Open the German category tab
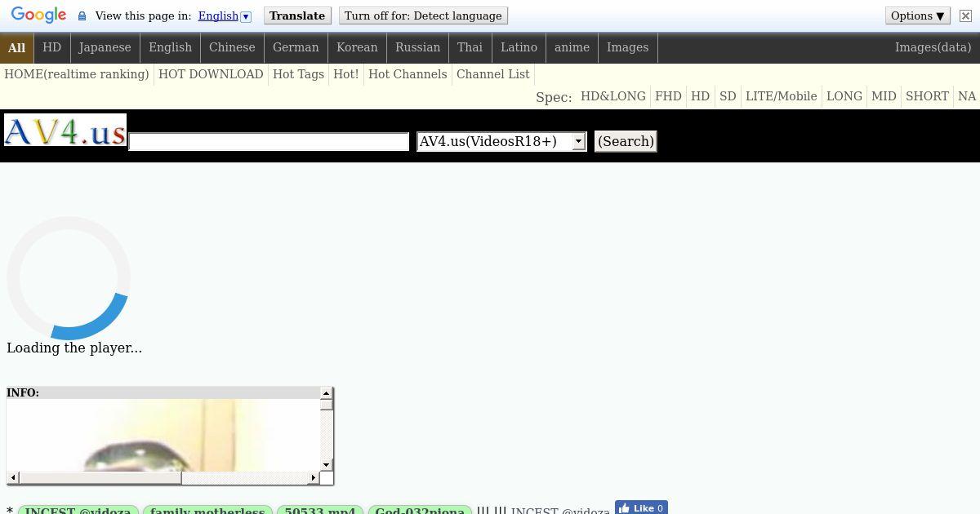This screenshot has height=514, width=980. (x=296, y=47)
